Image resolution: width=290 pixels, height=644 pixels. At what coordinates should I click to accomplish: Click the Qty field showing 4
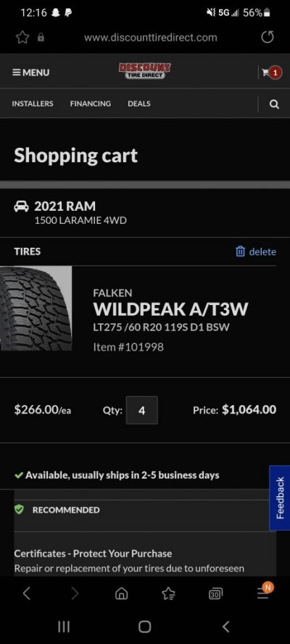(141, 410)
